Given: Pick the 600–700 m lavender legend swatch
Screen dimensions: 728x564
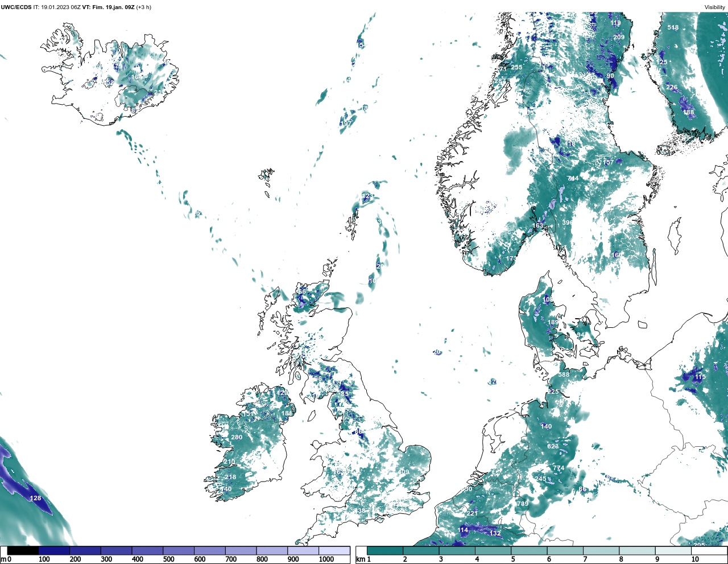Looking at the screenshot, I should (x=210, y=550).
